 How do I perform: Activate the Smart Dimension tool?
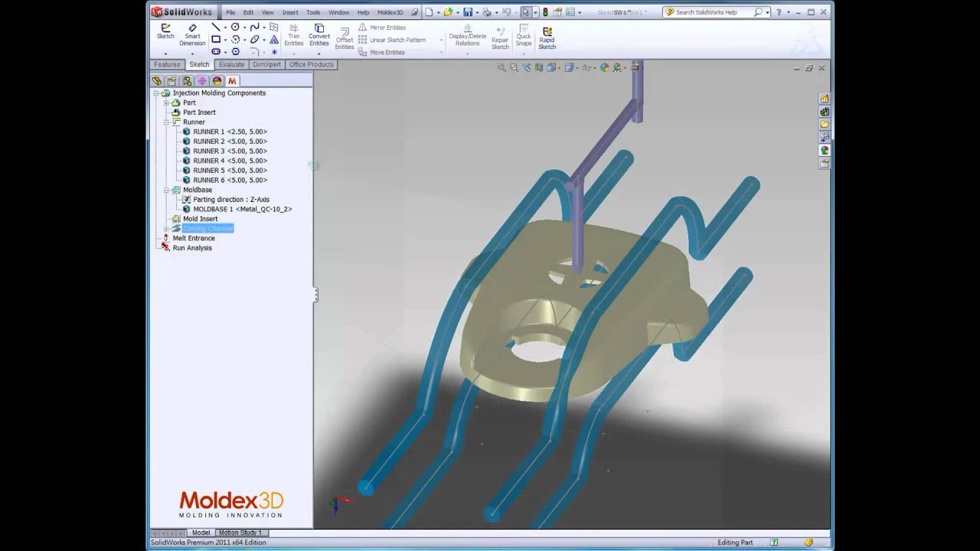(192, 35)
